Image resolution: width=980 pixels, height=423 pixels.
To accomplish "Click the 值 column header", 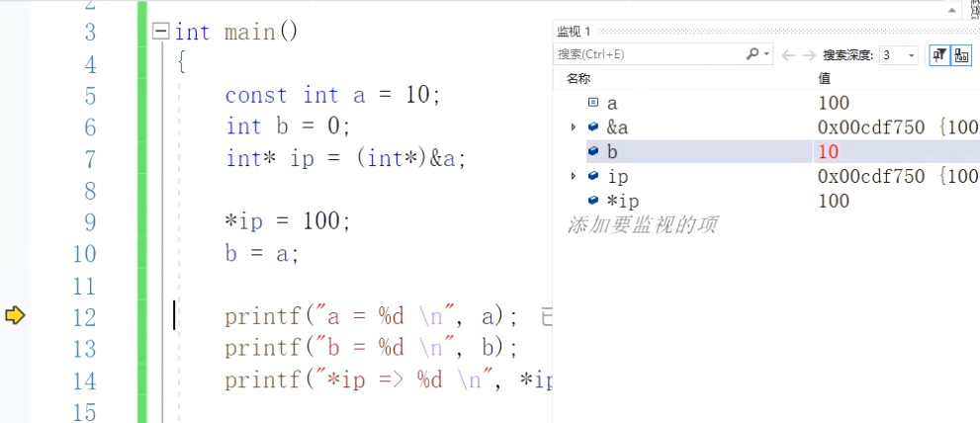I will (824, 78).
